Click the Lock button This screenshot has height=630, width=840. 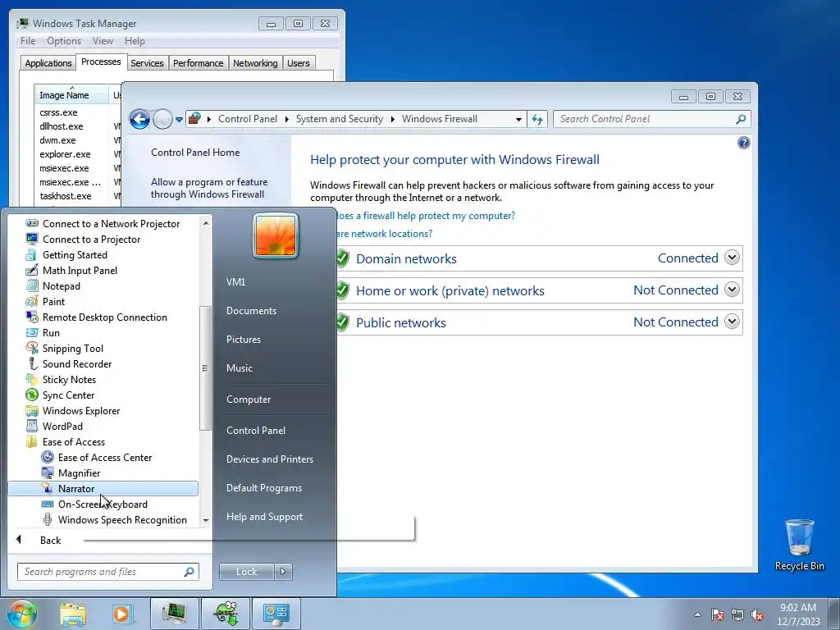click(x=246, y=572)
